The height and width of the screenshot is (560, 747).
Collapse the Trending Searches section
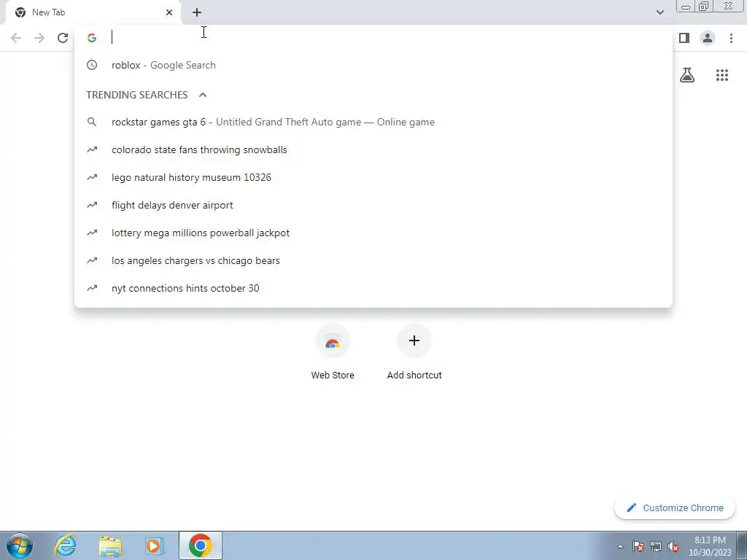(x=203, y=95)
